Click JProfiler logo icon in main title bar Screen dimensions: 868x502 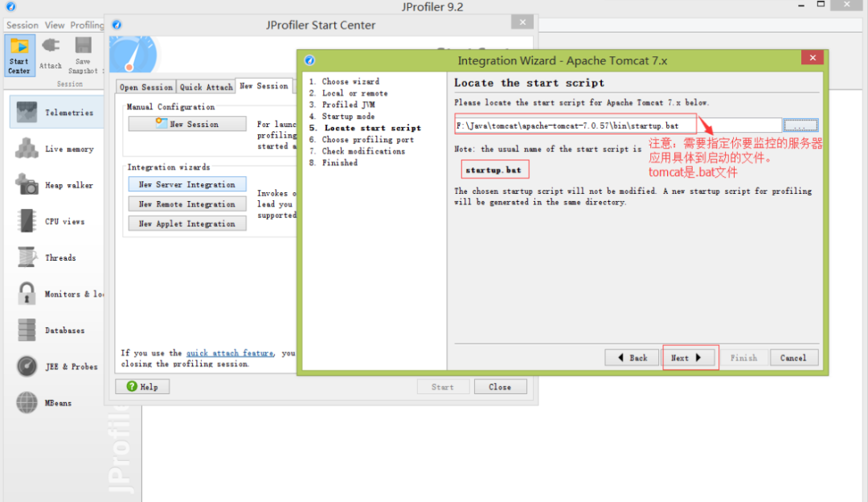(10, 6)
